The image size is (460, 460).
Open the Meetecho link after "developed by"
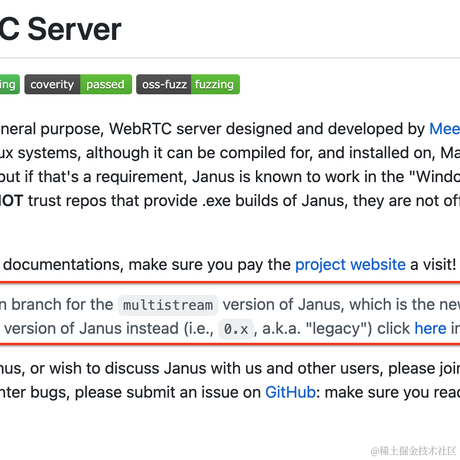444,129
